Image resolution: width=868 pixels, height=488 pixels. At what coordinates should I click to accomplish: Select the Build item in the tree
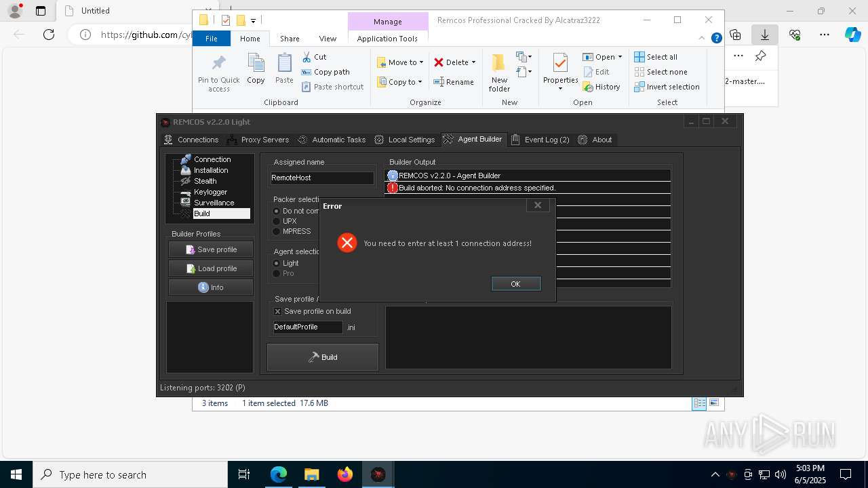coord(222,213)
